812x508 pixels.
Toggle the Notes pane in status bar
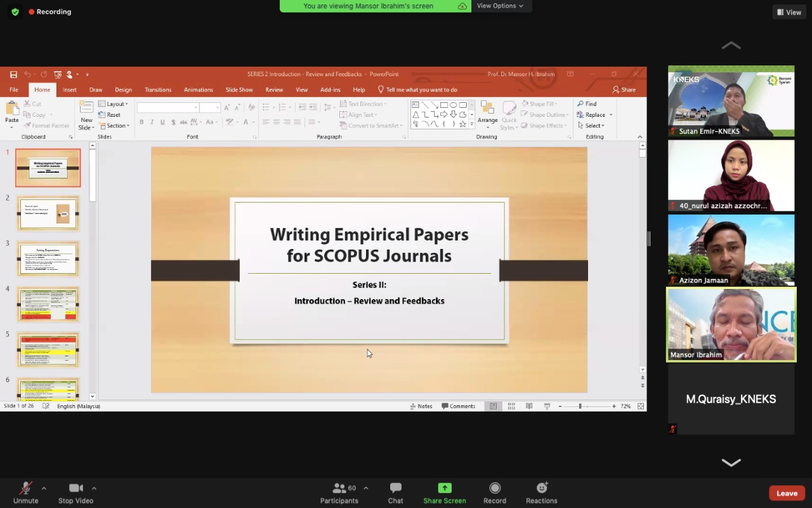click(x=421, y=406)
